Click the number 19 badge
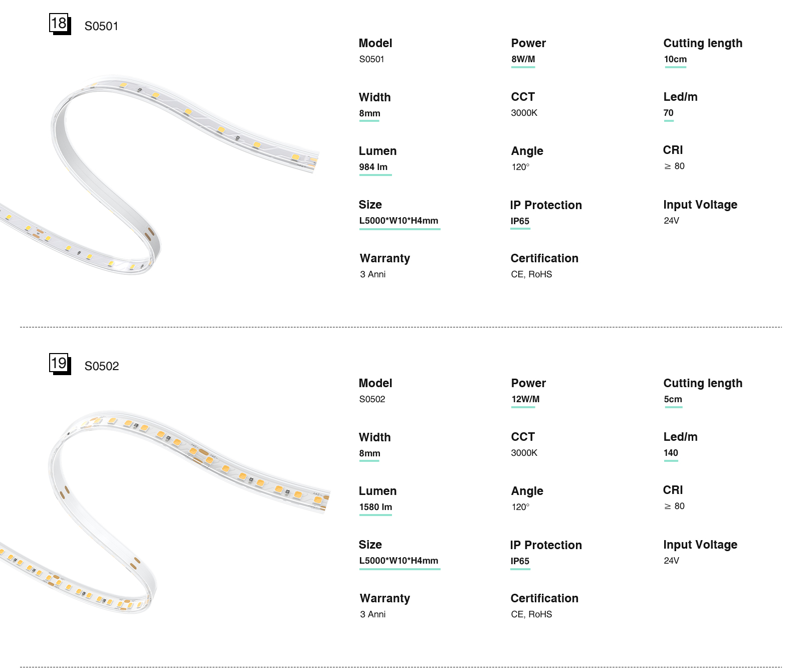802x672 pixels. pos(59,364)
